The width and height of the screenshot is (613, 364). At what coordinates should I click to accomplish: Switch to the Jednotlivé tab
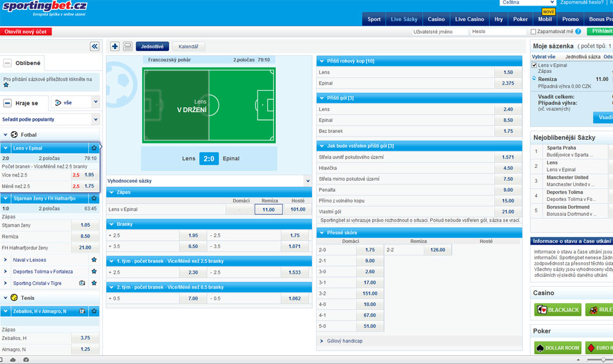pos(152,47)
